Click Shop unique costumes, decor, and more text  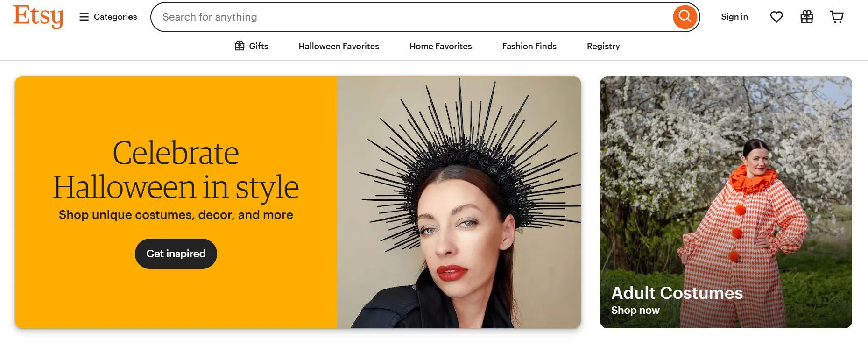click(176, 215)
